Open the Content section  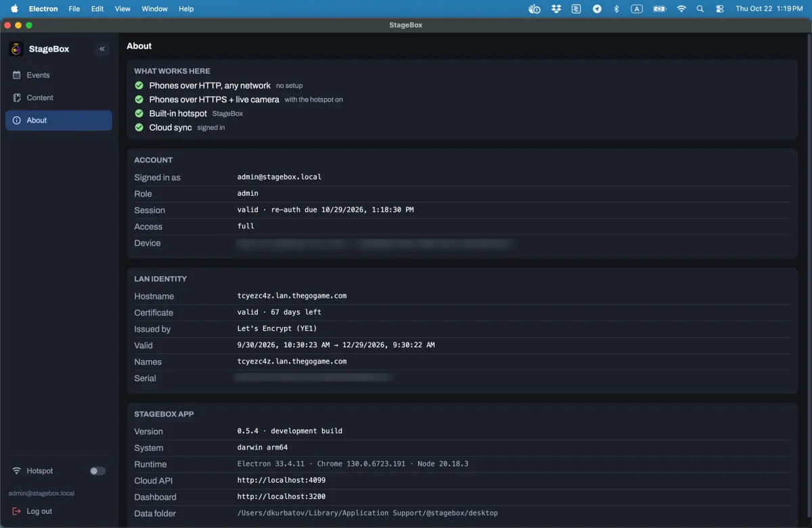pos(59,97)
